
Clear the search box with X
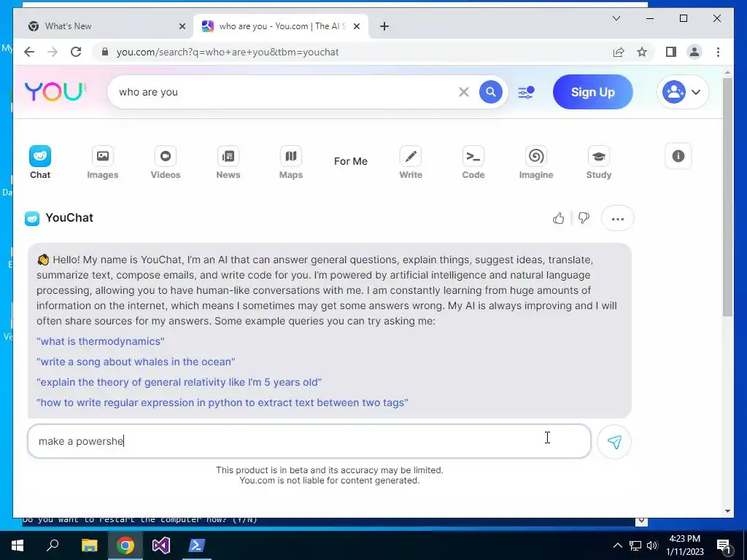click(x=463, y=92)
